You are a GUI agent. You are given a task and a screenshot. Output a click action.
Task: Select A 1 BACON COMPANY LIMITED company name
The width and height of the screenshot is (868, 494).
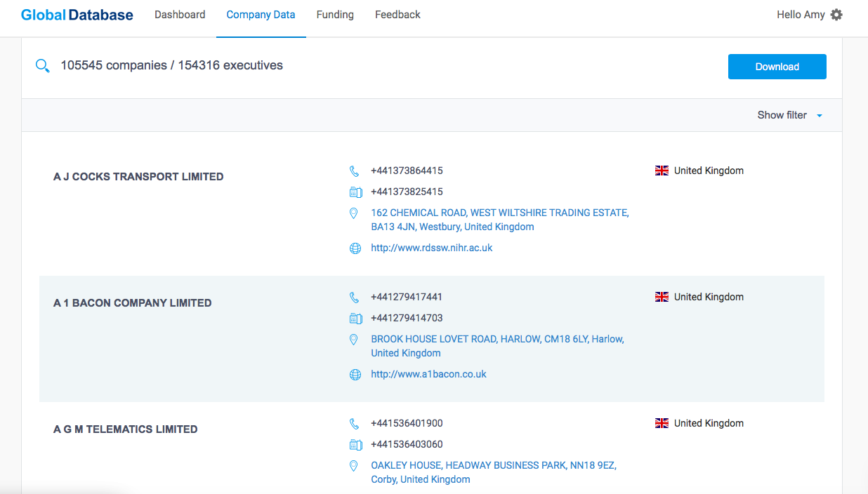133,303
